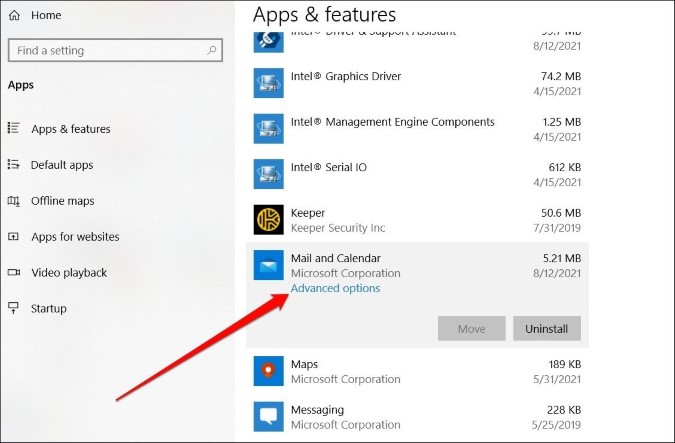Open Apps for websites page

(x=75, y=236)
